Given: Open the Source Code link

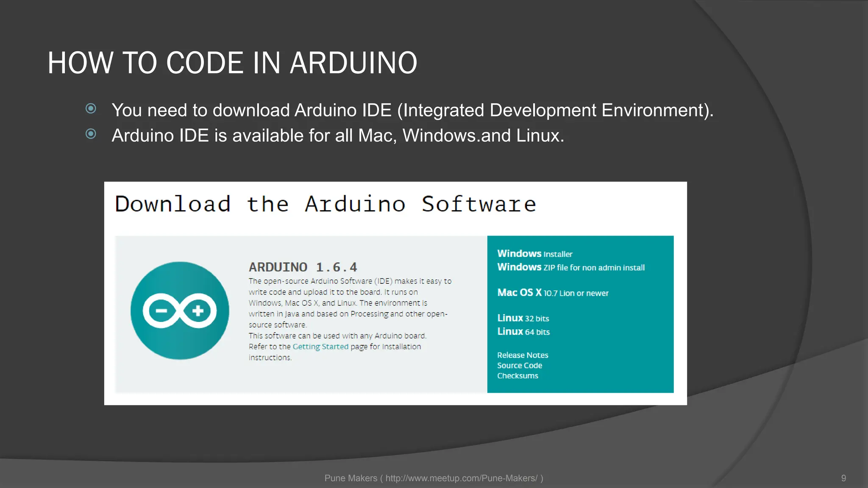Looking at the screenshot, I should pos(519,365).
